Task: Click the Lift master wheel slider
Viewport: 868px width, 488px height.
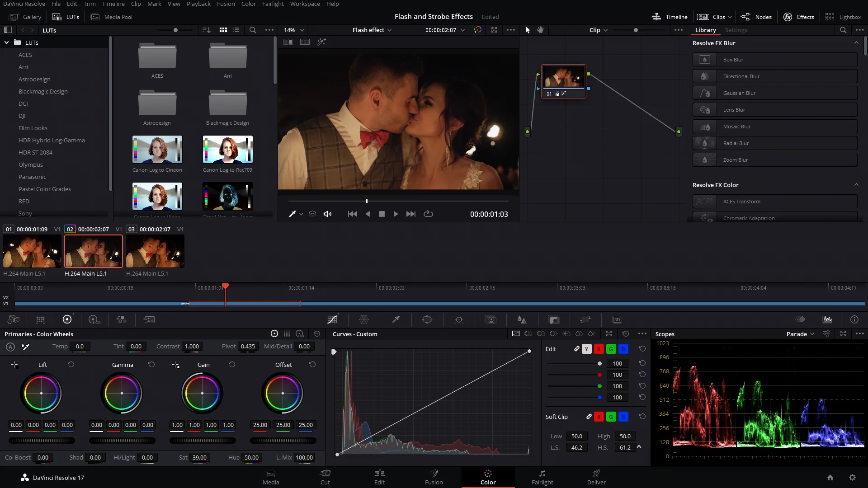Action: click(42, 441)
